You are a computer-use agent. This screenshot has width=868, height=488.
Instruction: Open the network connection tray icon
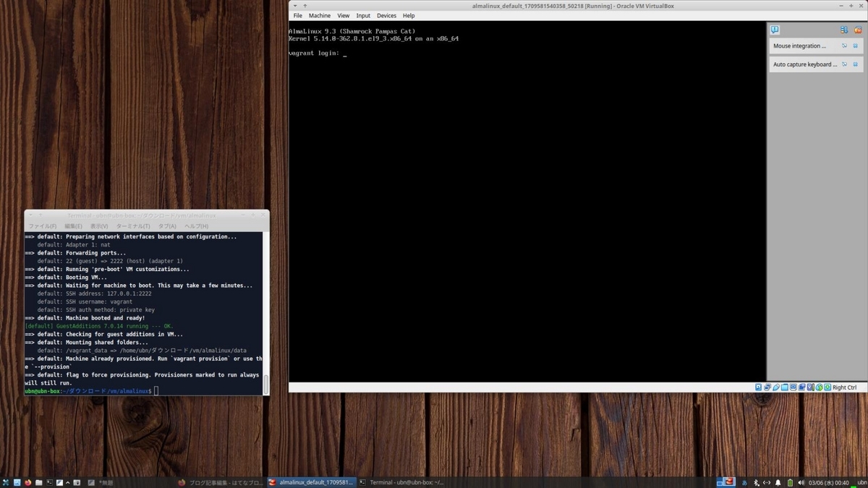click(767, 482)
